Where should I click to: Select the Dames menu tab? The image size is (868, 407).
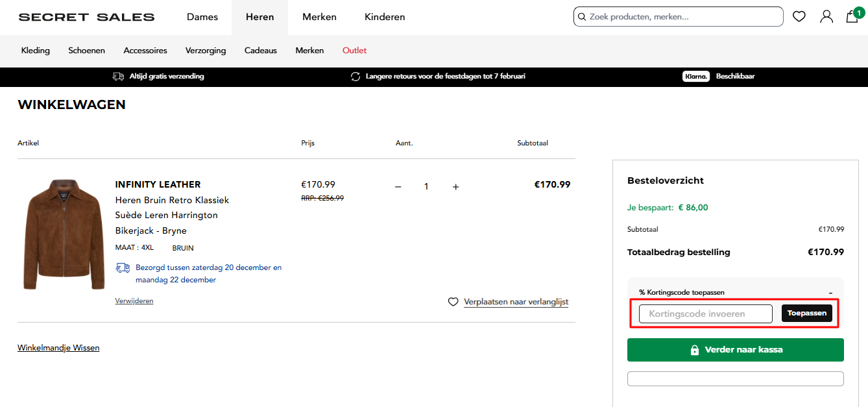(x=202, y=17)
